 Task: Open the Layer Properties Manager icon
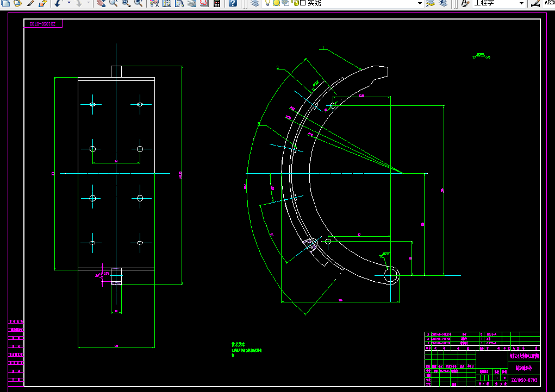pos(255,3)
